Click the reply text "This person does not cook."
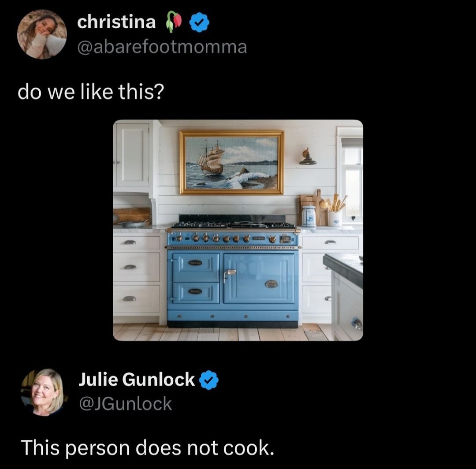 click(147, 448)
